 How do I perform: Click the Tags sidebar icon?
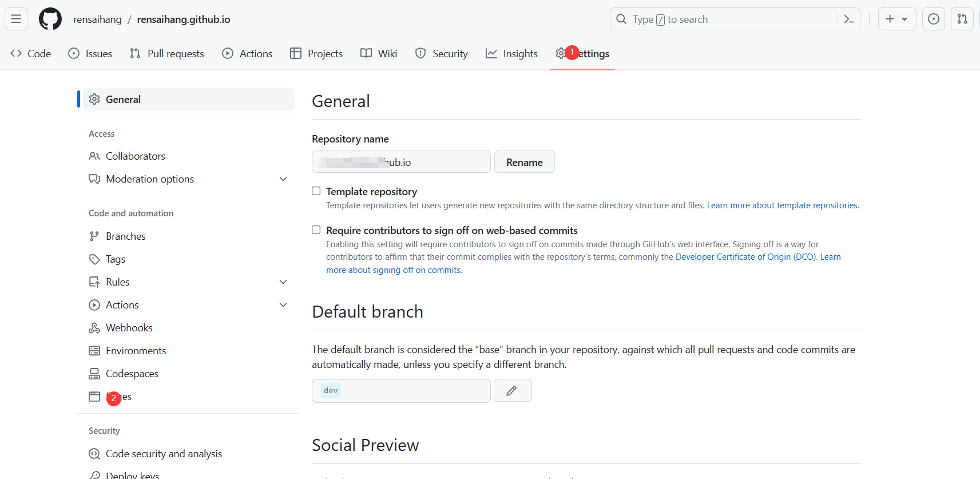pyautogui.click(x=94, y=259)
